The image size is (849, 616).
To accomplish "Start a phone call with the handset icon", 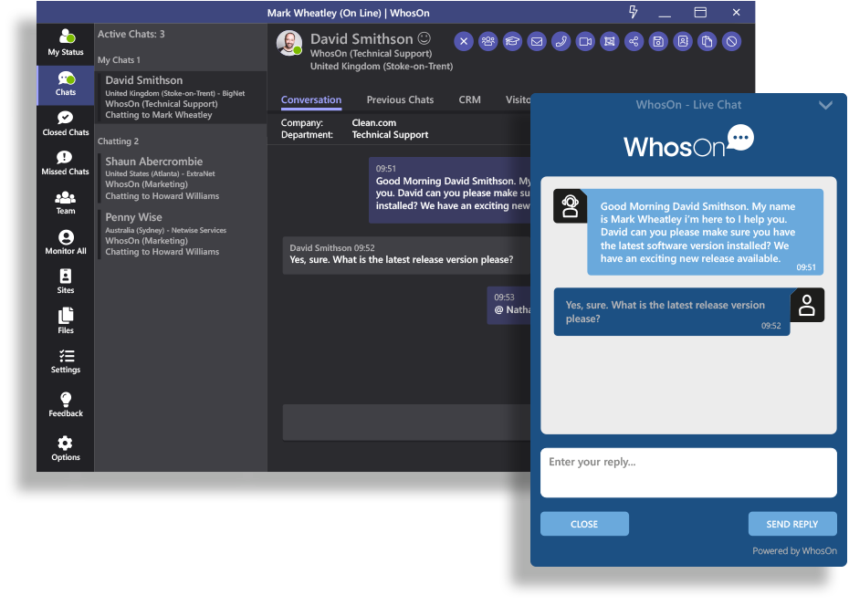I will [x=561, y=42].
